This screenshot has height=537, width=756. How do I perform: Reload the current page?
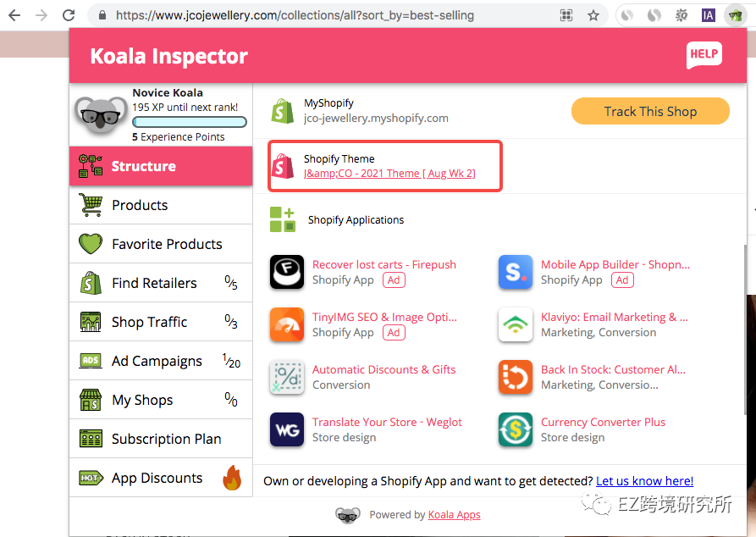click(x=69, y=15)
